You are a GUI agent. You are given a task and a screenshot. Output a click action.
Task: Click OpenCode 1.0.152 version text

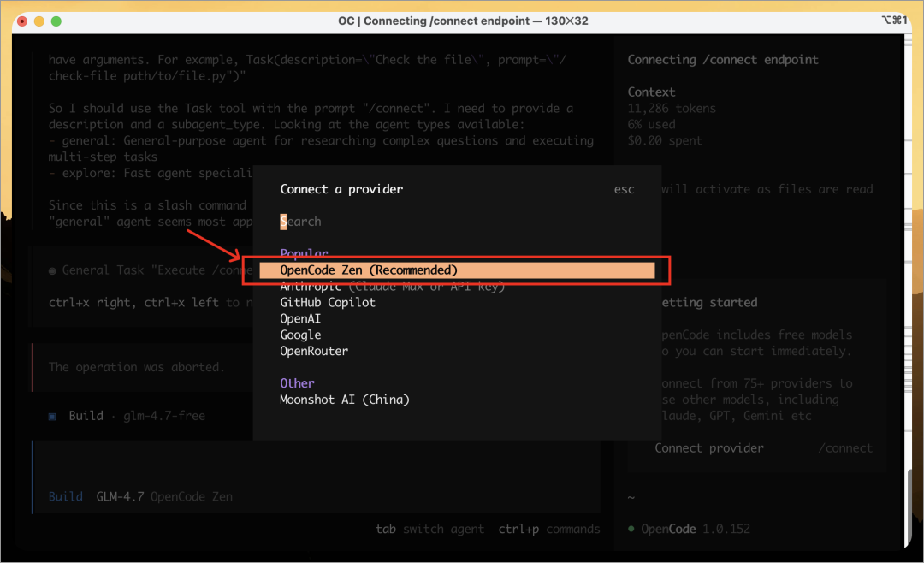click(696, 530)
